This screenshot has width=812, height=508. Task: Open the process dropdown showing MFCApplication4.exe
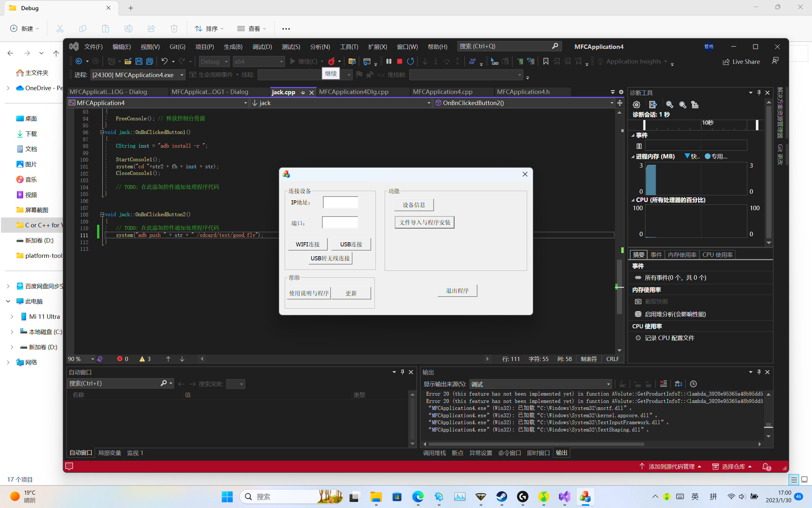pyautogui.click(x=138, y=75)
